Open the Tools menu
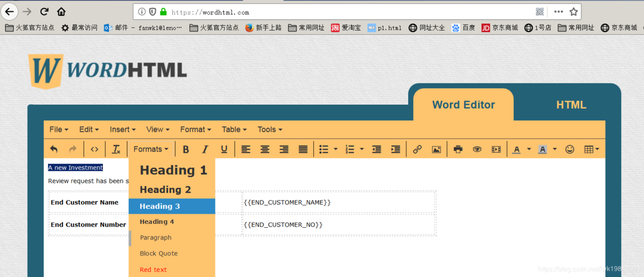 [x=270, y=130]
